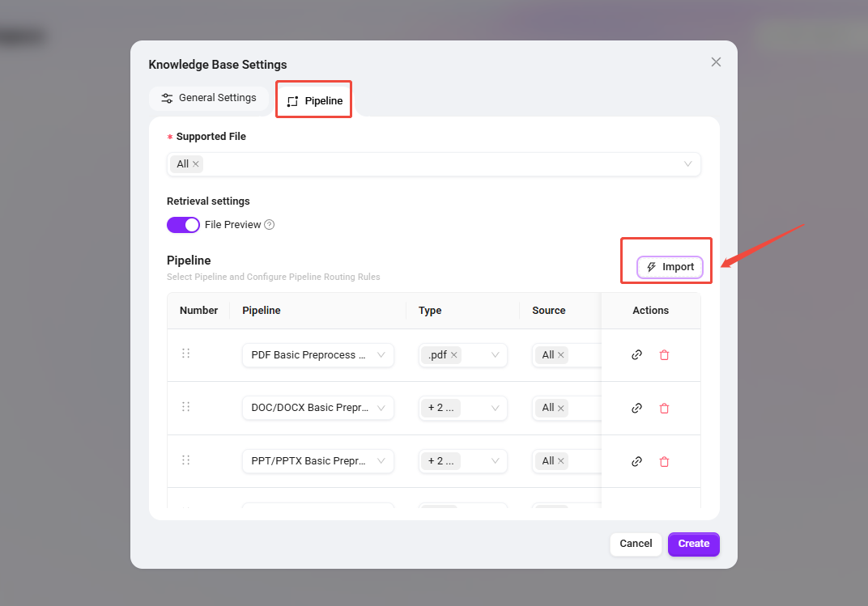Remove Source All tag in PPT/PPTX row

pyautogui.click(x=561, y=461)
